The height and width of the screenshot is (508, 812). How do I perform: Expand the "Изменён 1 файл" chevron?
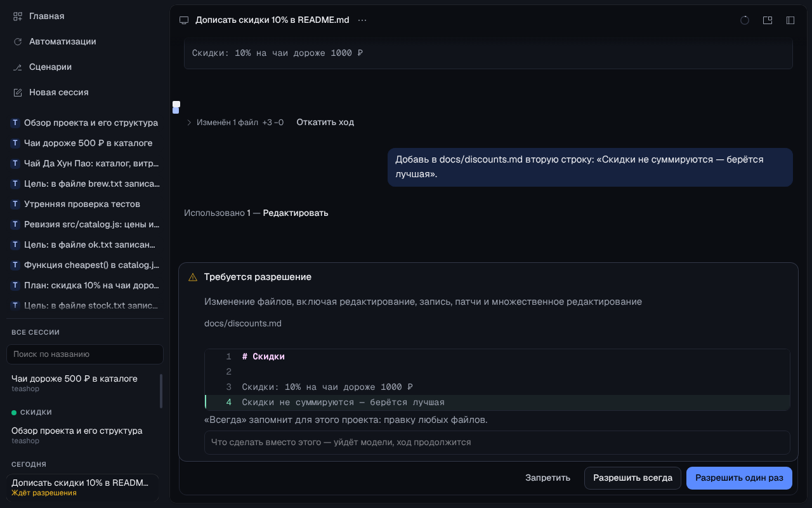(188, 123)
